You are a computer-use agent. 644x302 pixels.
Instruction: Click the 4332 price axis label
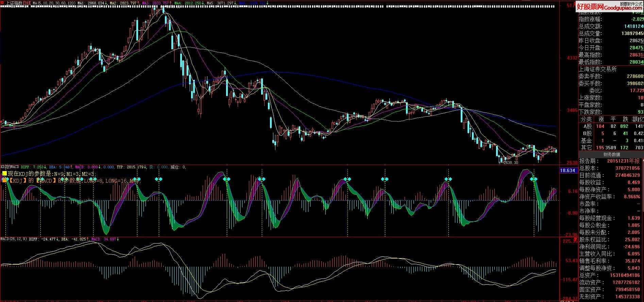click(x=572, y=58)
